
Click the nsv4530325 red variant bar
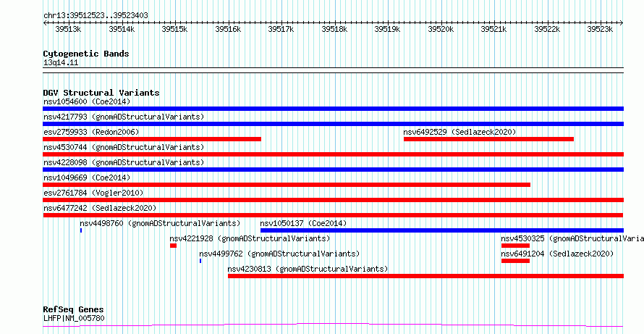515,246
